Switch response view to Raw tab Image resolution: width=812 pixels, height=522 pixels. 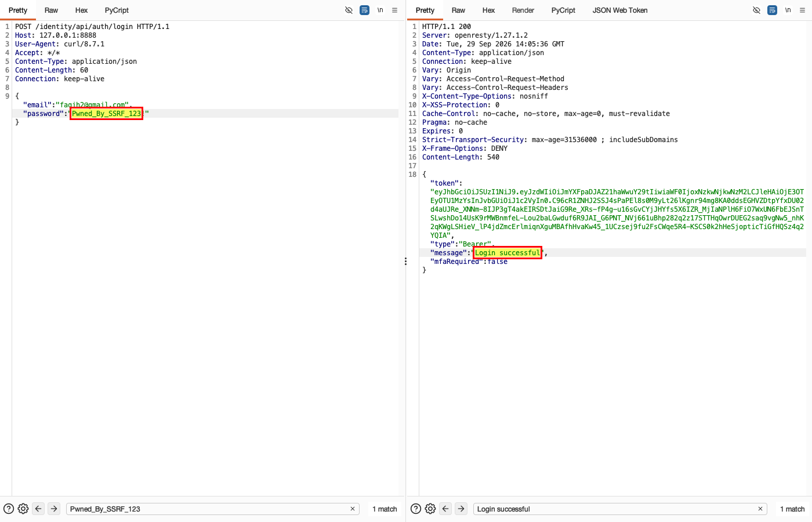coord(458,10)
